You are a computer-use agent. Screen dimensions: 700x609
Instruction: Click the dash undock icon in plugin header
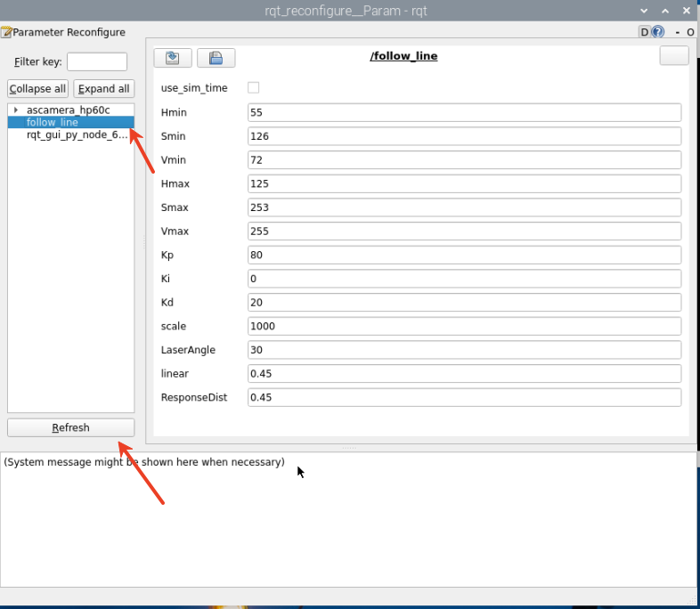pyautogui.click(x=677, y=32)
